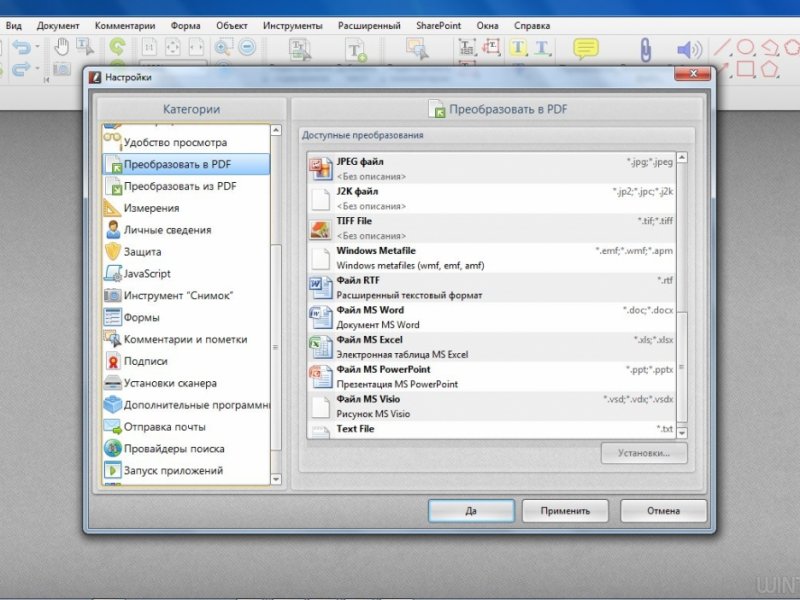The image size is (800, 600).
Task: Click the green rotate page icon
Action: point(118,47)
